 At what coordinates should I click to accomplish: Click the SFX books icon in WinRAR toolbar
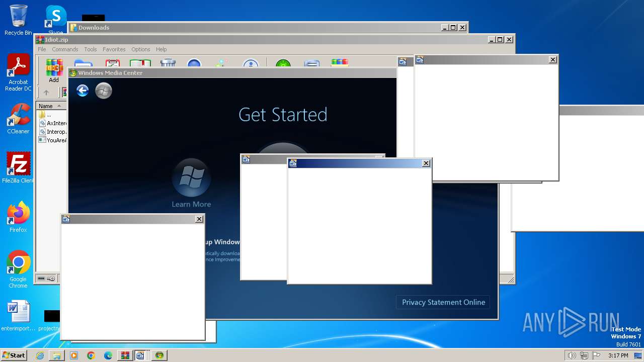340,63
